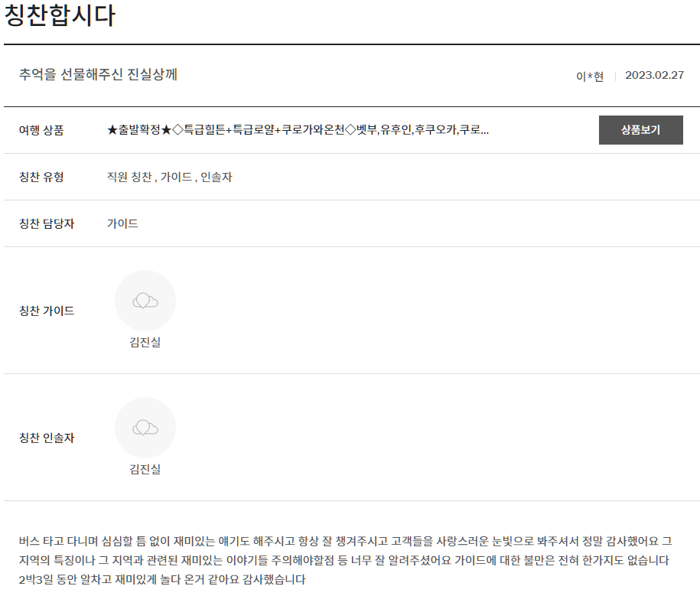Click the 칭찬 인솔자 row label
This screenshot has height=596, width=700.
pos(47,438)
